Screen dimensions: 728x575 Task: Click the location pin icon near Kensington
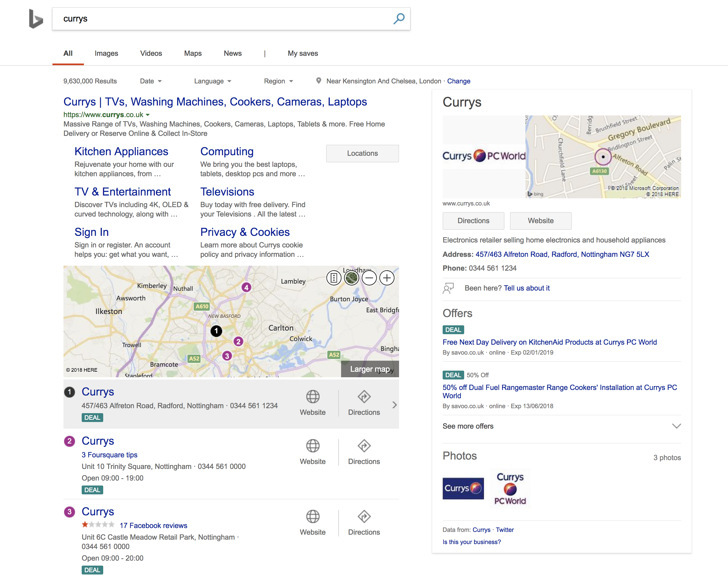point(318,81)
